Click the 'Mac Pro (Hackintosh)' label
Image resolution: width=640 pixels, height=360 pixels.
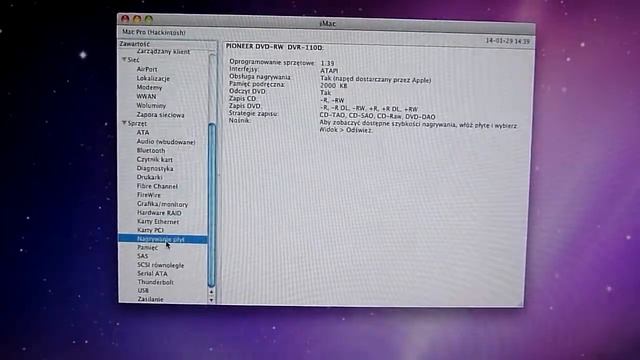(153, 32)
